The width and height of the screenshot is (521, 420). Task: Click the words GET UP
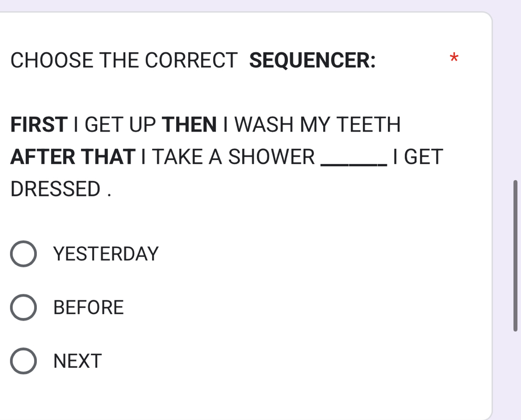[x=120, y=125]
